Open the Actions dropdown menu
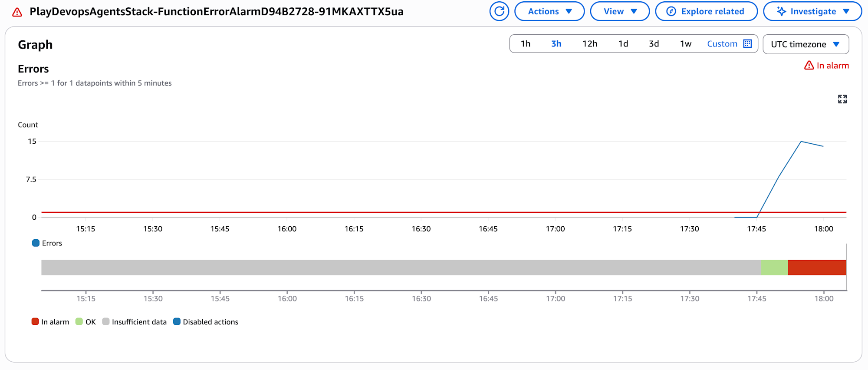 click(x=549, y=12)
